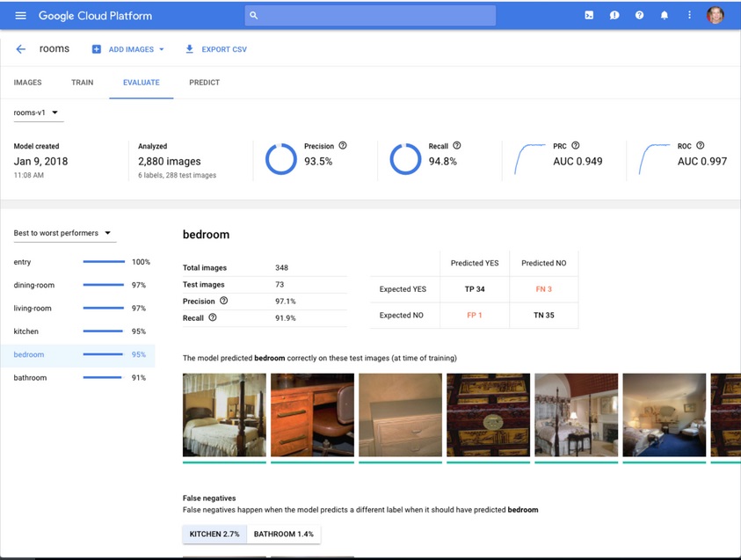Click the Export CSV button
Image resolution: width=741 pixels, height=560 pixels.
click(216, 50)
